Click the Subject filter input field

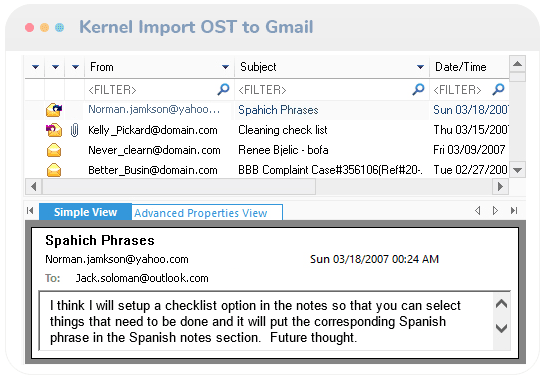325,90
